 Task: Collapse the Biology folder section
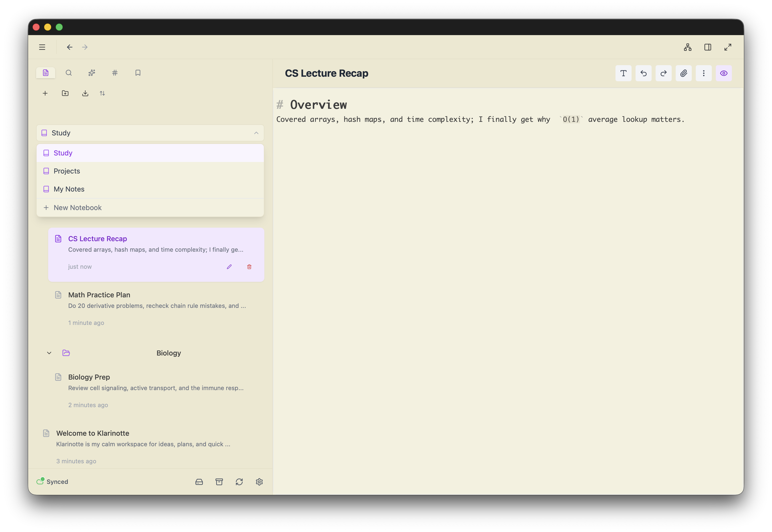coord(49,353)
